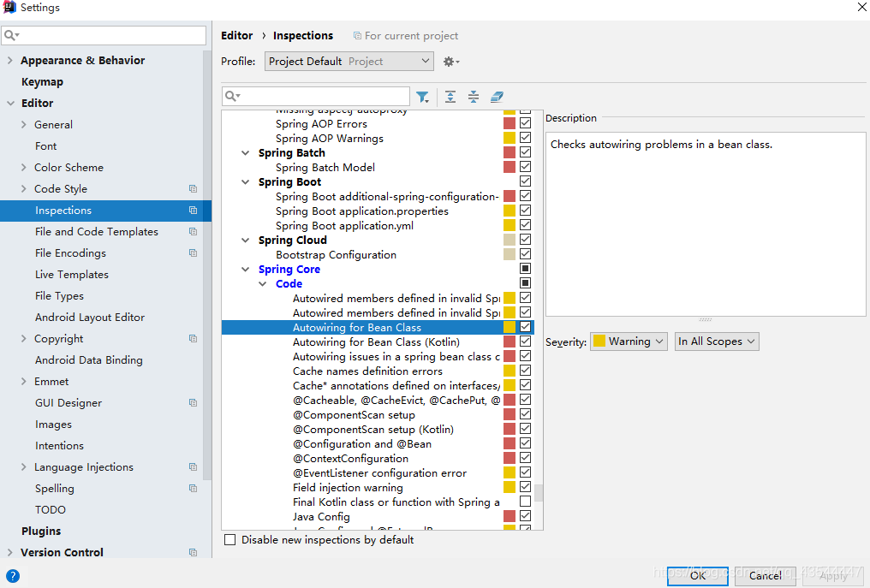
Task: Click the filter inspections funnel icon
Action: click(423, 97)
